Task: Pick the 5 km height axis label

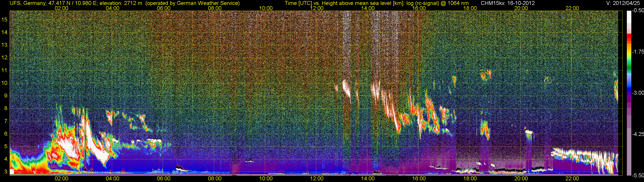Action: pos(6,147)
